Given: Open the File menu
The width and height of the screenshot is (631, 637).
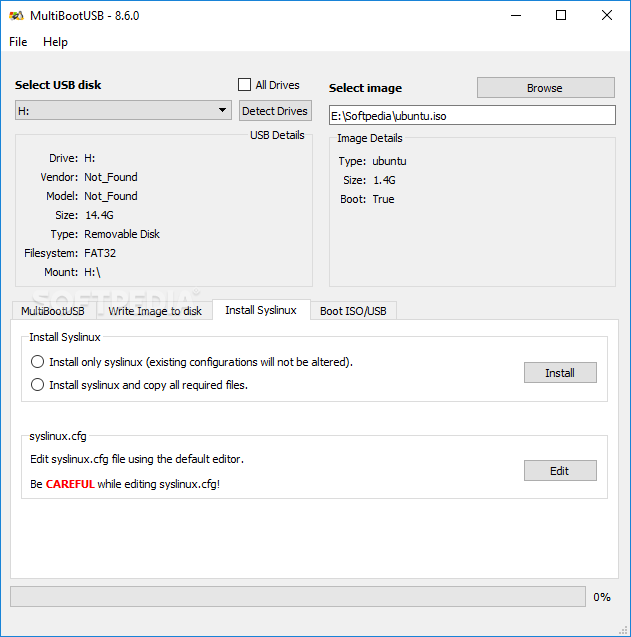Looking at the screenshot, I should pyautogui.click(x=18, y=42).
